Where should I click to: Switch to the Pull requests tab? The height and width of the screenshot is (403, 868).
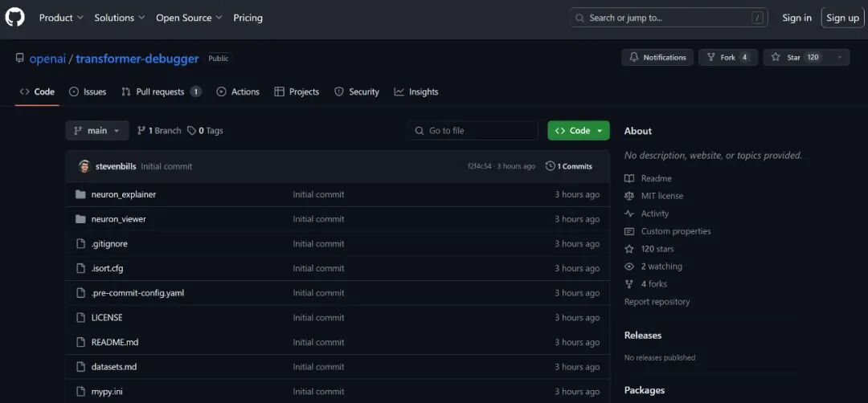point(161,92)
